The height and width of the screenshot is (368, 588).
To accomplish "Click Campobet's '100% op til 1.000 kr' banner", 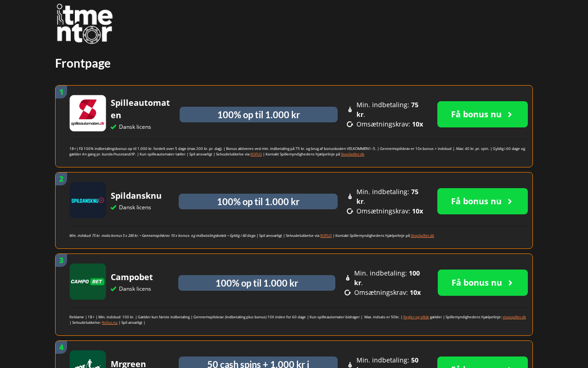I will 257,283.
